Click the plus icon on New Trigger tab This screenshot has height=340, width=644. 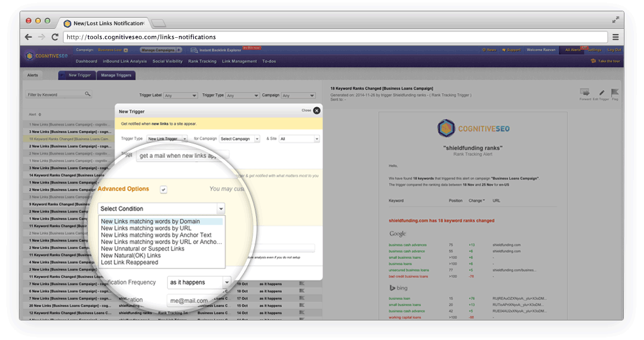[62, 75]
